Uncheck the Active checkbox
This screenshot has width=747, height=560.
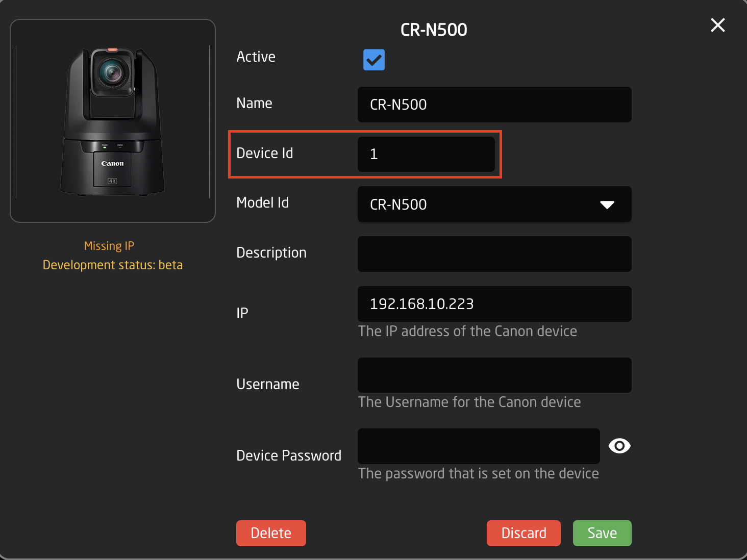(x=374, y=60)
